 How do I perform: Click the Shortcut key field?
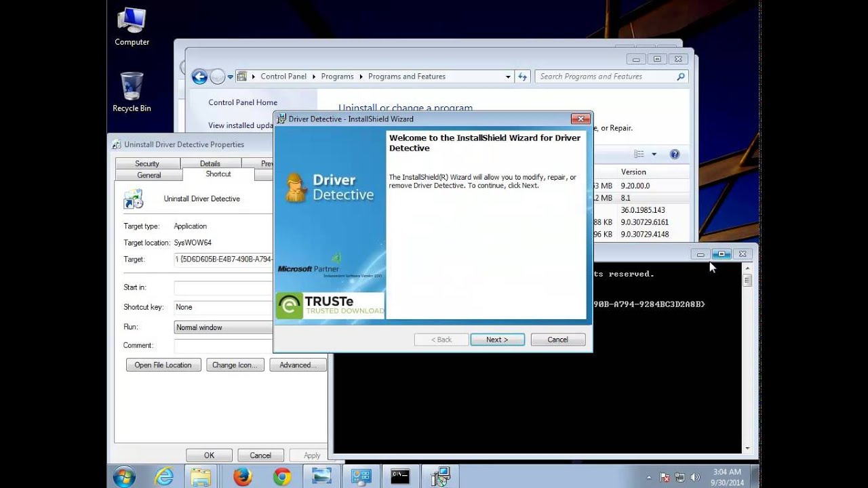click(224, 307)
